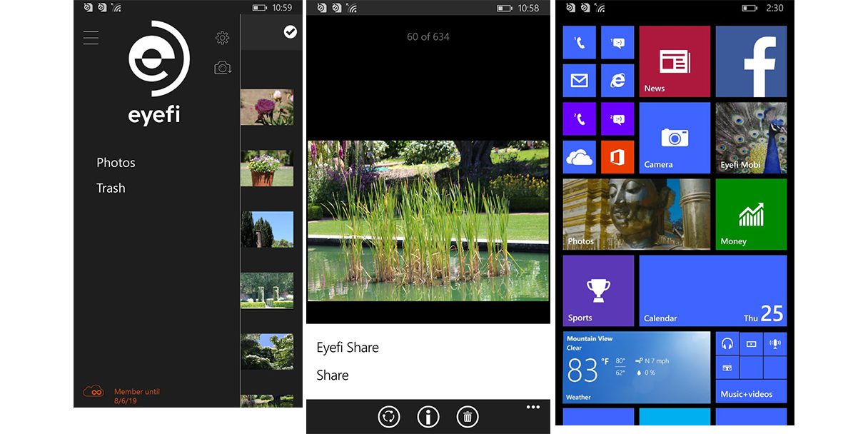Viewport: 868px width, 434px height.
Task: Open the Photos tile with Buddha image
Action: 637,214
